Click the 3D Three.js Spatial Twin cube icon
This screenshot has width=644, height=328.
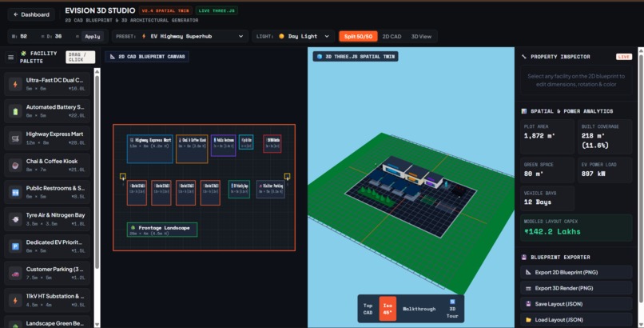320,57
